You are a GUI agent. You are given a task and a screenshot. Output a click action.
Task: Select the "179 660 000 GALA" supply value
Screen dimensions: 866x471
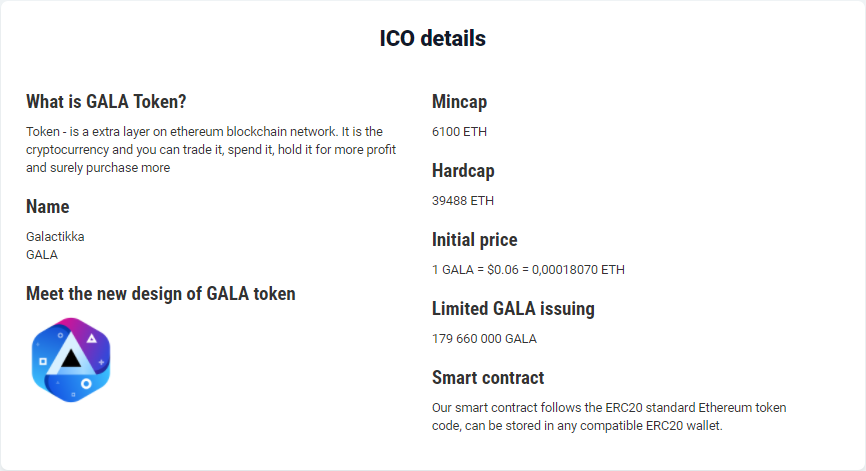point(484,339)
